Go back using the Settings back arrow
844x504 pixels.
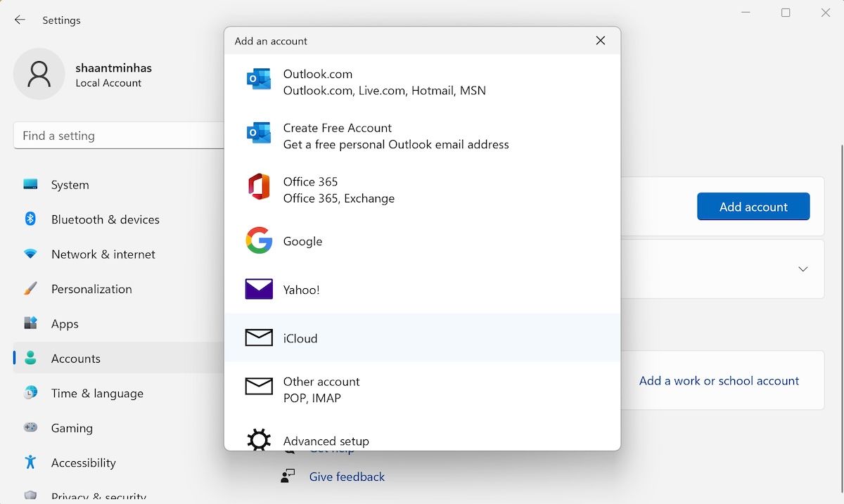pyautogui.click(x=20, y=20)
